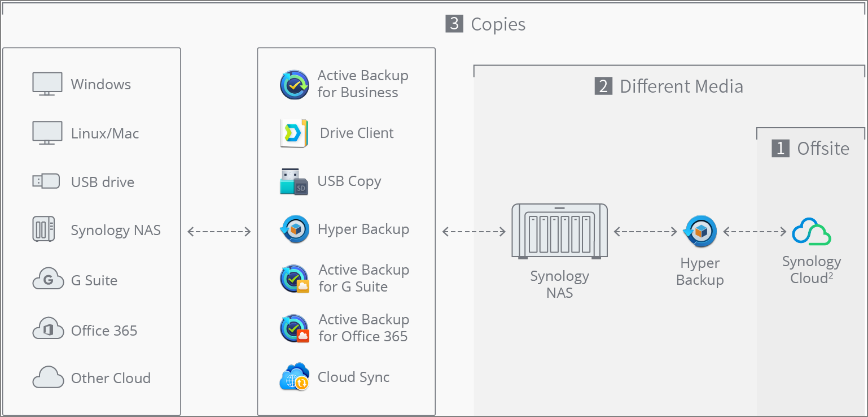Screen dimensions: 868x417
Task: Click the Active Backup for Office 365 icon
Action: coord(295,328)
